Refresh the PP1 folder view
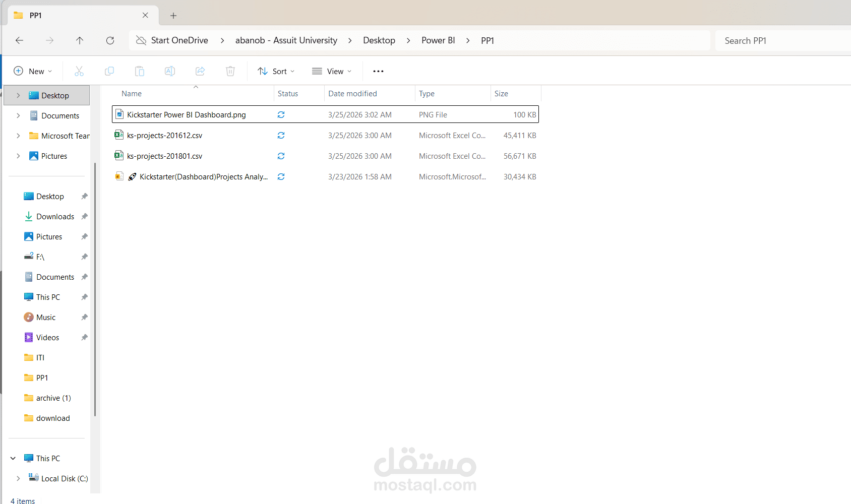This screenshot has height=504, width=851. (110, 40)
